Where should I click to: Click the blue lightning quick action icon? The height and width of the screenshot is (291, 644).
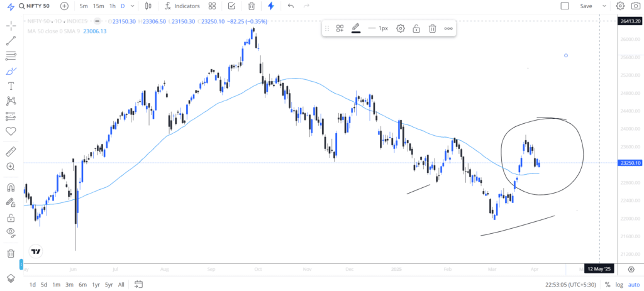[271, 6]
